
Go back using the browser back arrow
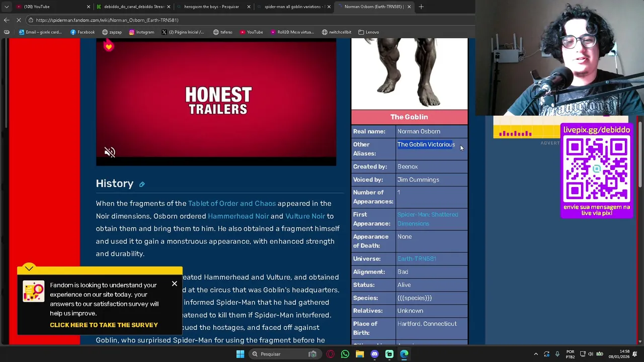7,20
